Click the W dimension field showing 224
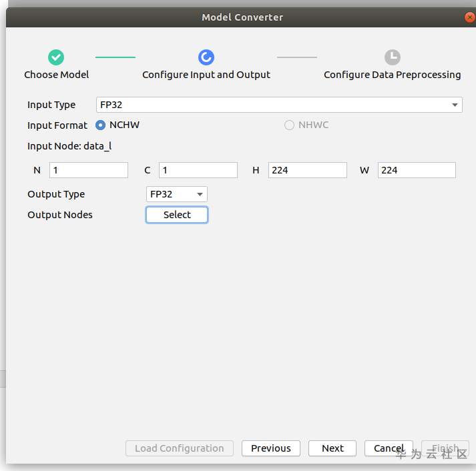Screen dimensions: 476x471 pyautogui.click(x=417, y=170)
